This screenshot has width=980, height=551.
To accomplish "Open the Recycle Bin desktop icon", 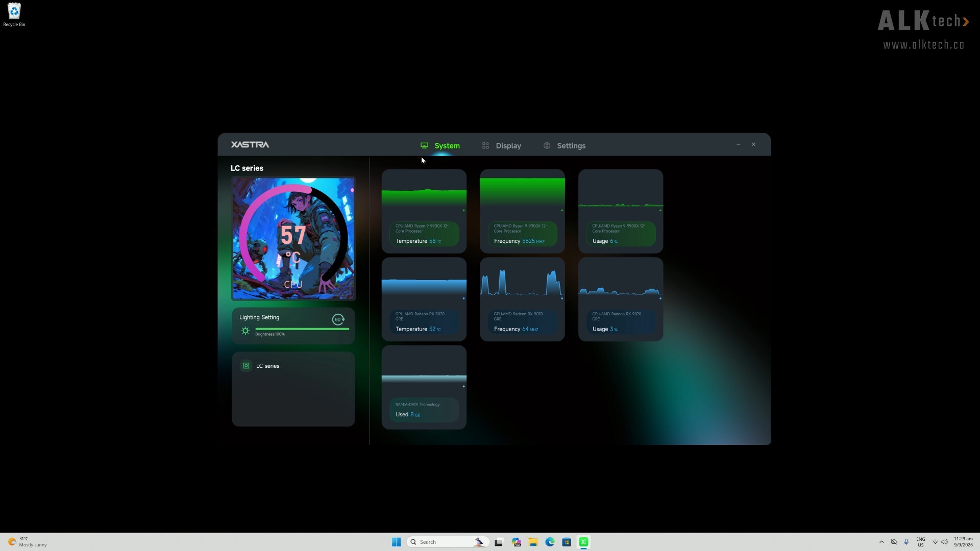I will pos(14,15).
